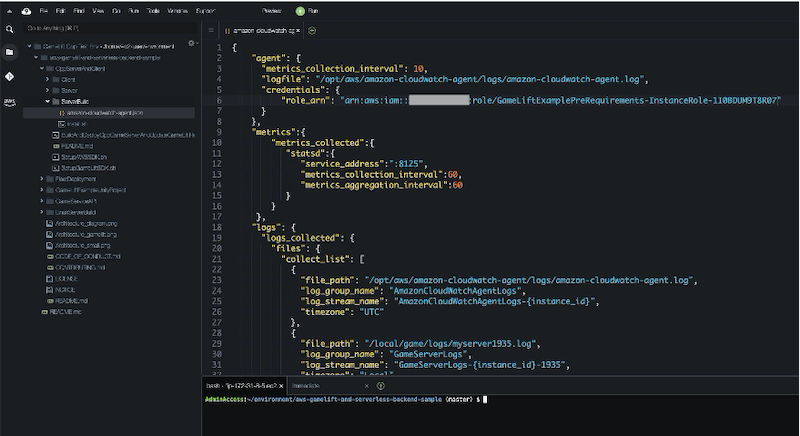Viewport: 800px width, 436px height.
Task: Click the CODE_OF_CONDUCT.md markdown file icon
Action: 50,257
